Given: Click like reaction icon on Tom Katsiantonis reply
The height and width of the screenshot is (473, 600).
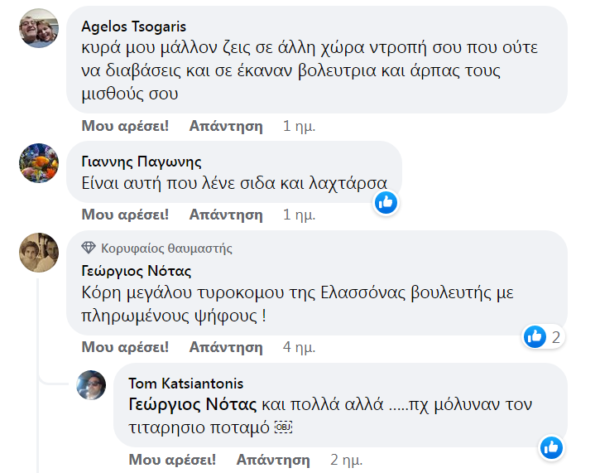Looking at the screenshot, I should 550,446.
